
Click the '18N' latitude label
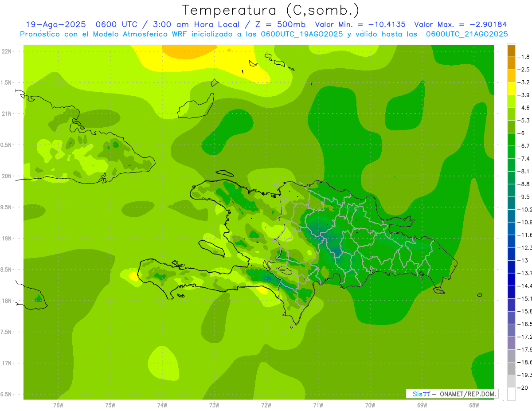point(7,301)
